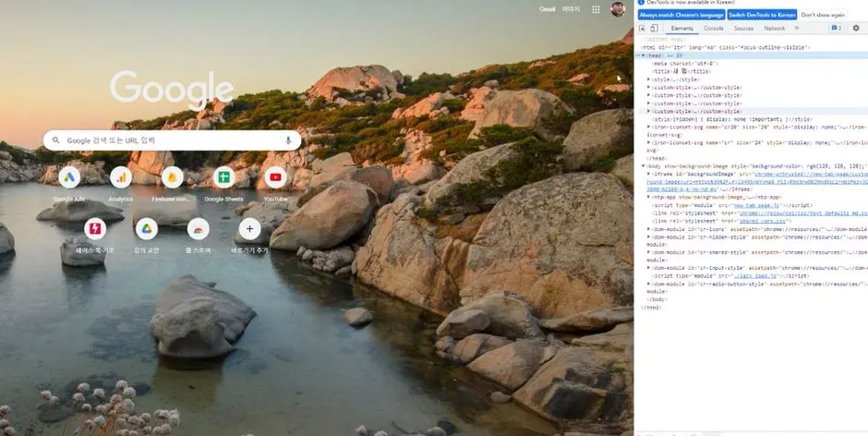Open the text_defaults_md.css link
Screen dimensions: 868x436
pyautogui.click(x=803, y=212)
